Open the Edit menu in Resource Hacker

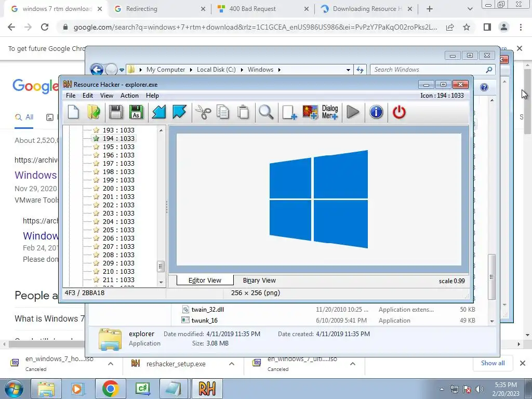[x=87, y=96]
